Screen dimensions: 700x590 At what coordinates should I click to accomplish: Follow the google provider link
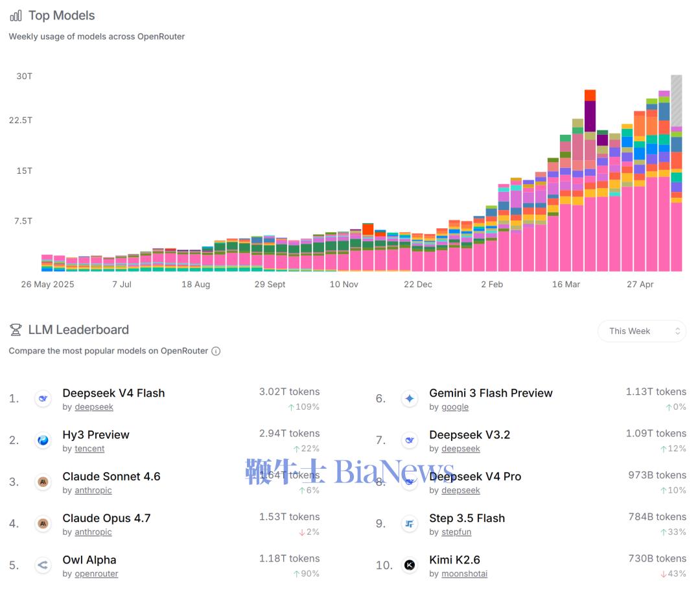coord(455,407)
